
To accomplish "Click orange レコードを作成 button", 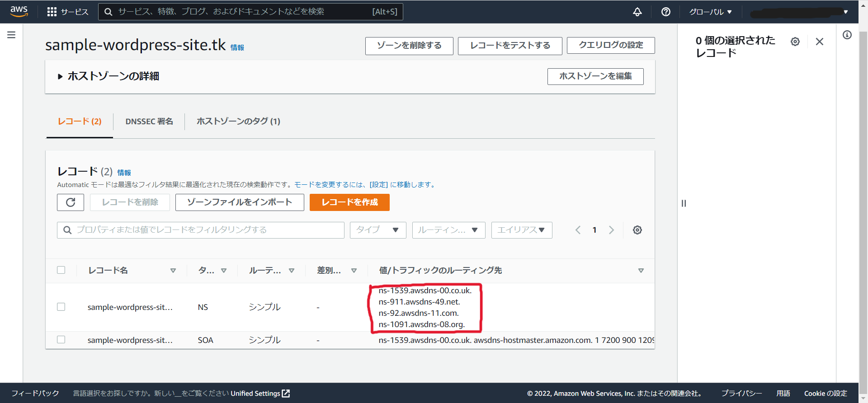I will [349, 202].
